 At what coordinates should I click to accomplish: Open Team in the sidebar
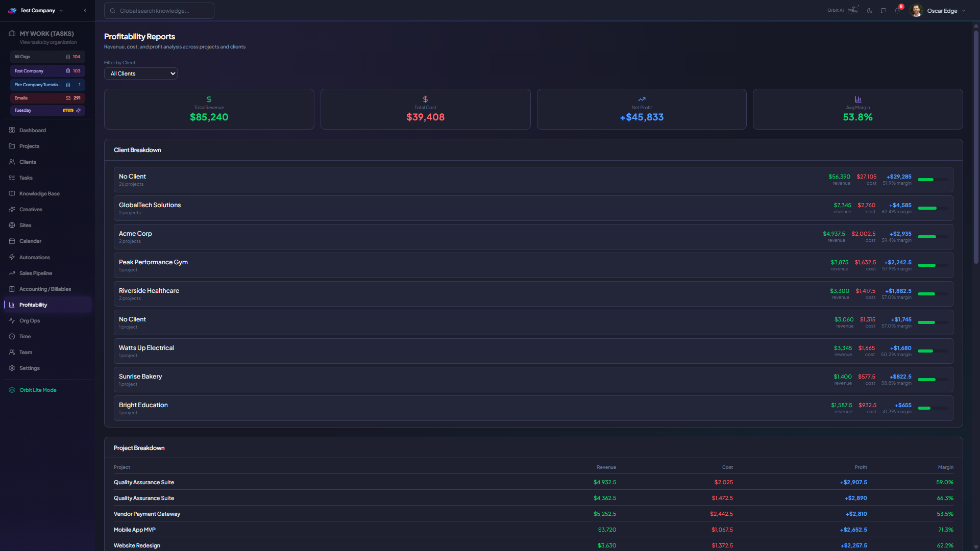pos(47,353)
